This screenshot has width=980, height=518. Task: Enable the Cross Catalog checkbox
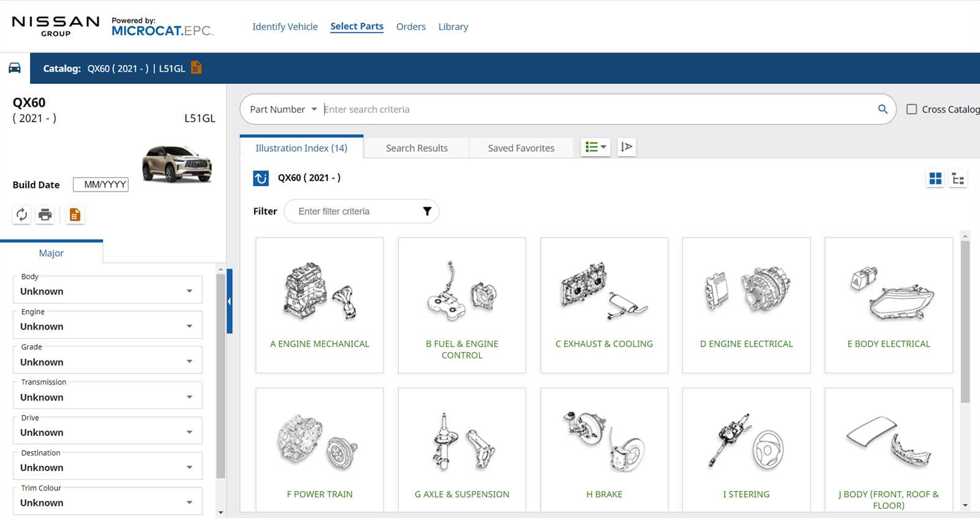[911, 109]
